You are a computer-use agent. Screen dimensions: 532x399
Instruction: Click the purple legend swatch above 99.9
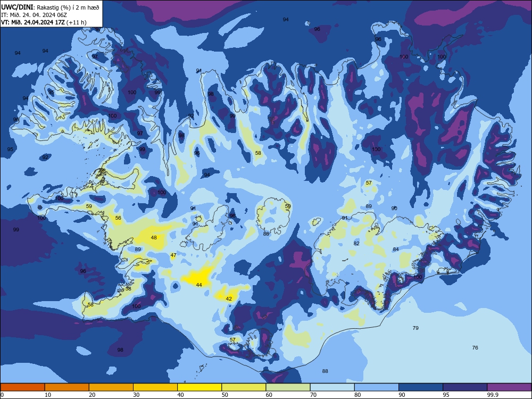(509, 387)
